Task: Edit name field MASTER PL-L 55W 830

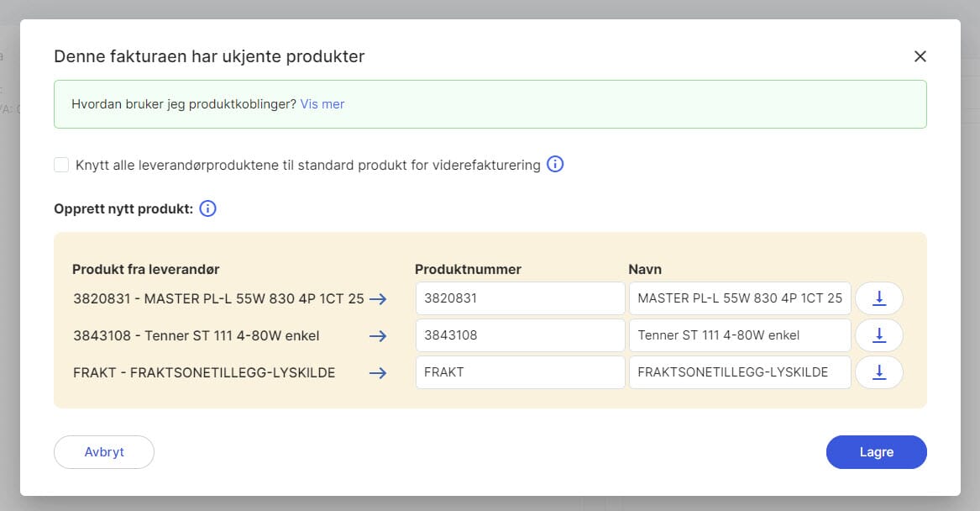Action: pos(739,298)
